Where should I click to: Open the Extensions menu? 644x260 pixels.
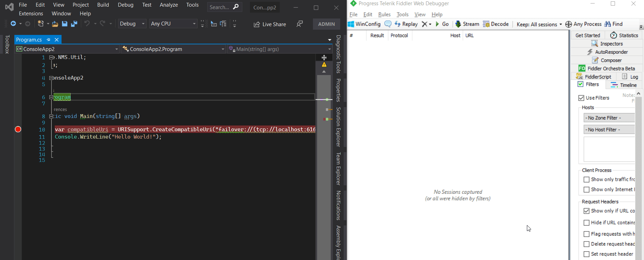click(31, 14)
